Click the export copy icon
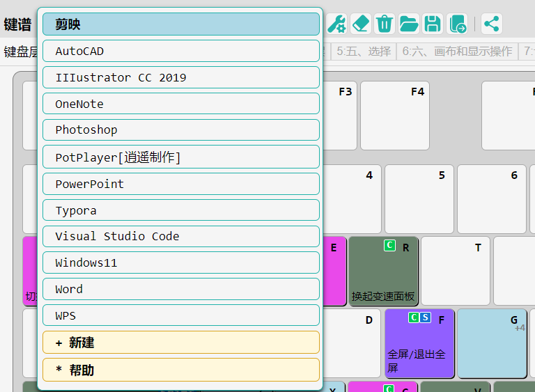 pos(457,24)
